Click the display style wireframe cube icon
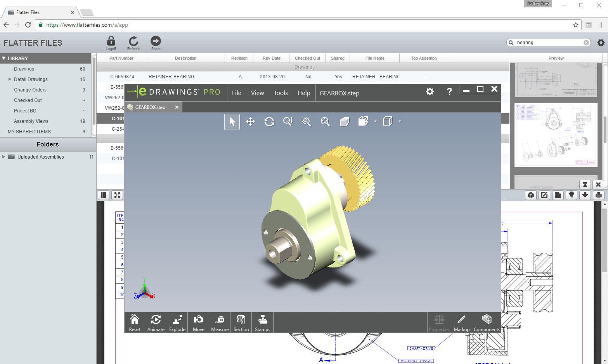The width and height of the screenshot is (608, 364). tap(388, 121)
